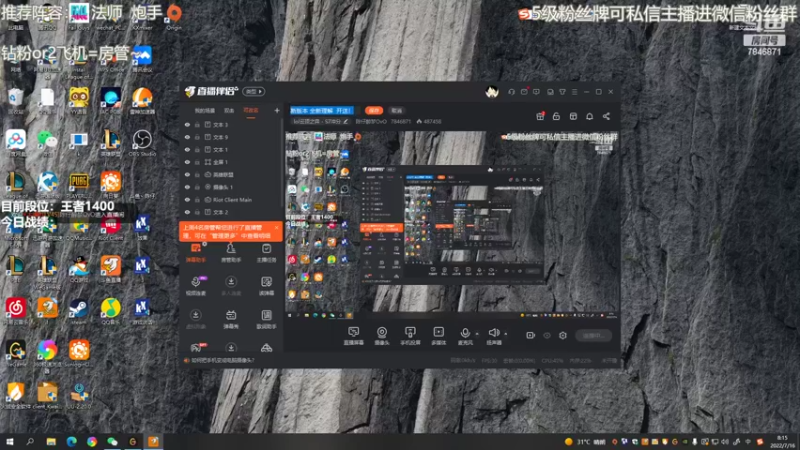Open the 弹幕助手 tool
The height and width of the screenshot is (450, 800).
pos(196,253)
